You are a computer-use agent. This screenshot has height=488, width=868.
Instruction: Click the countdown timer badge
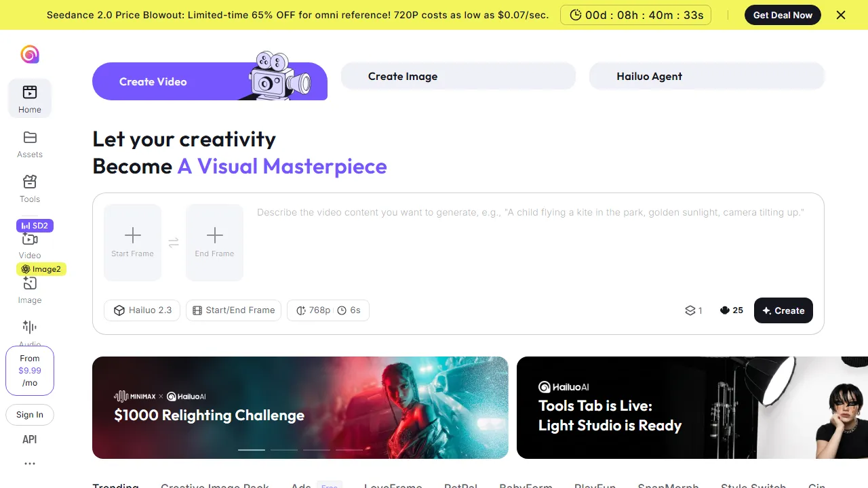[635, 15]
